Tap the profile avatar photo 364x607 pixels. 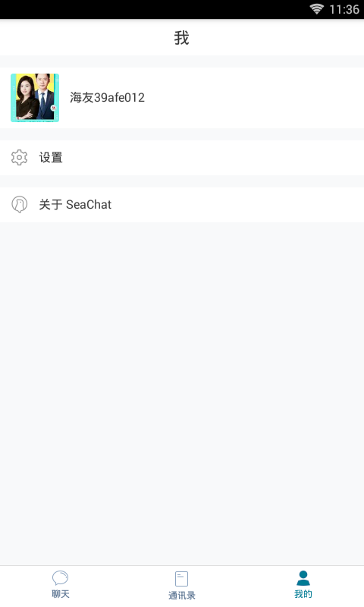click(x=35, y=98)
